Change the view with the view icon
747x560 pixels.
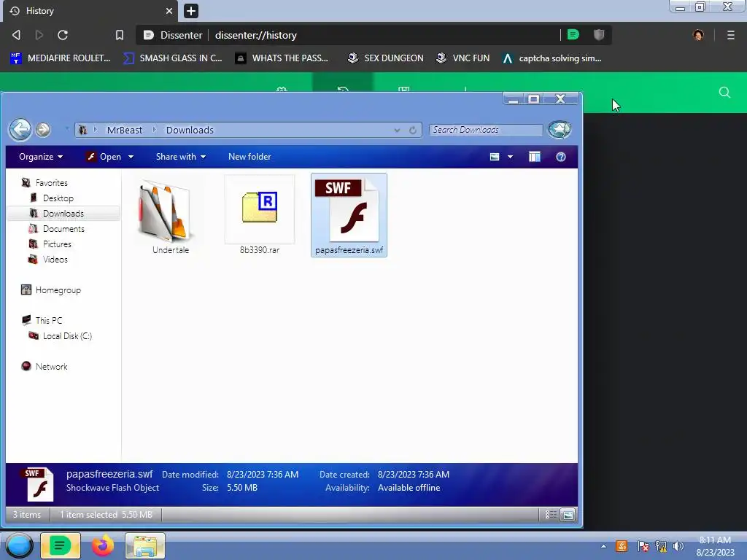(495, 157)
